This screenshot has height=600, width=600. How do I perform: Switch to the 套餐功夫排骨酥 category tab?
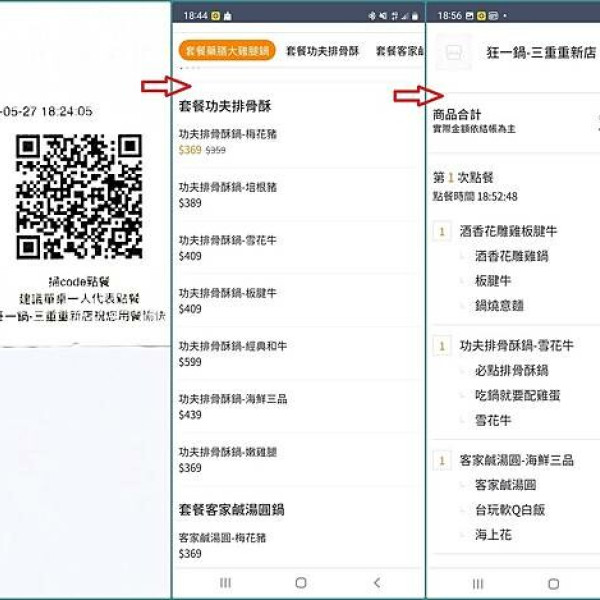tap(322, 50)
